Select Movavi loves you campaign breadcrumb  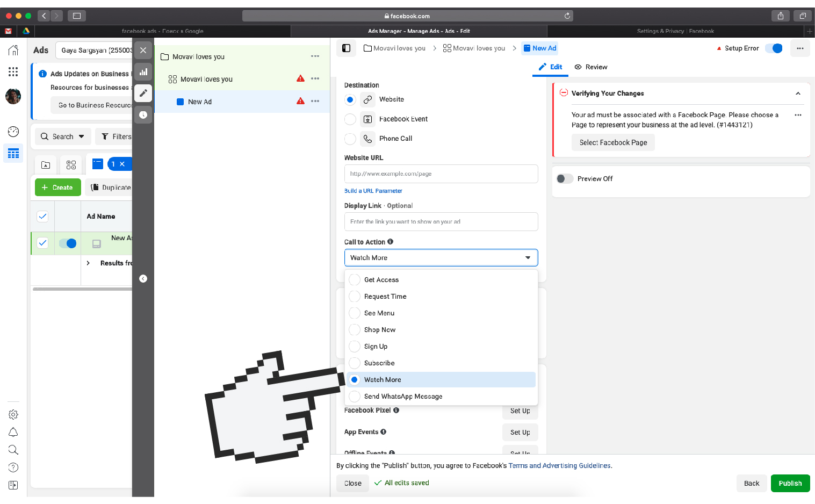point(394,48)
